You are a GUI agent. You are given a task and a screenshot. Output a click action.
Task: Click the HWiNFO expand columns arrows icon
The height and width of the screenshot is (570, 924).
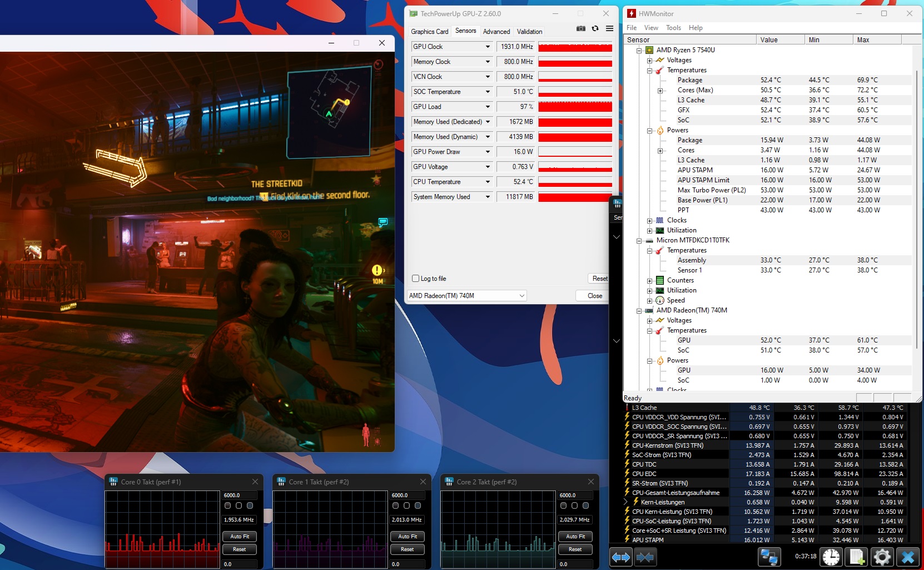coord(621,557)
